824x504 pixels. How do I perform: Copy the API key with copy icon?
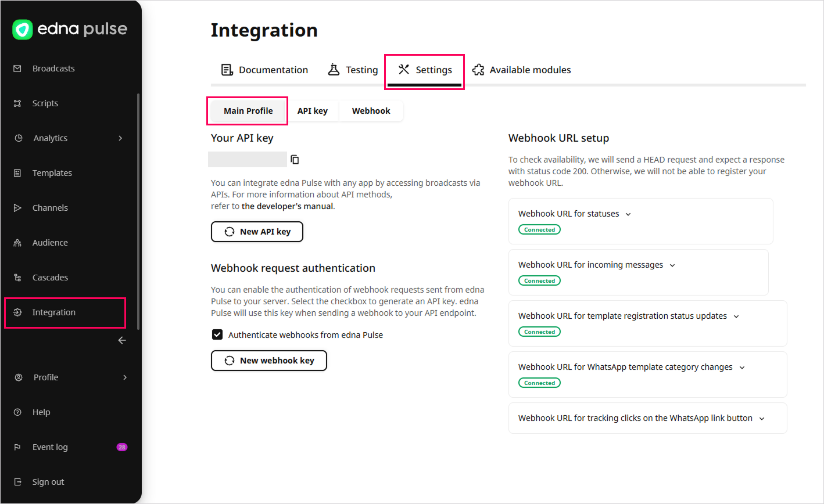(x=295, y=159)
